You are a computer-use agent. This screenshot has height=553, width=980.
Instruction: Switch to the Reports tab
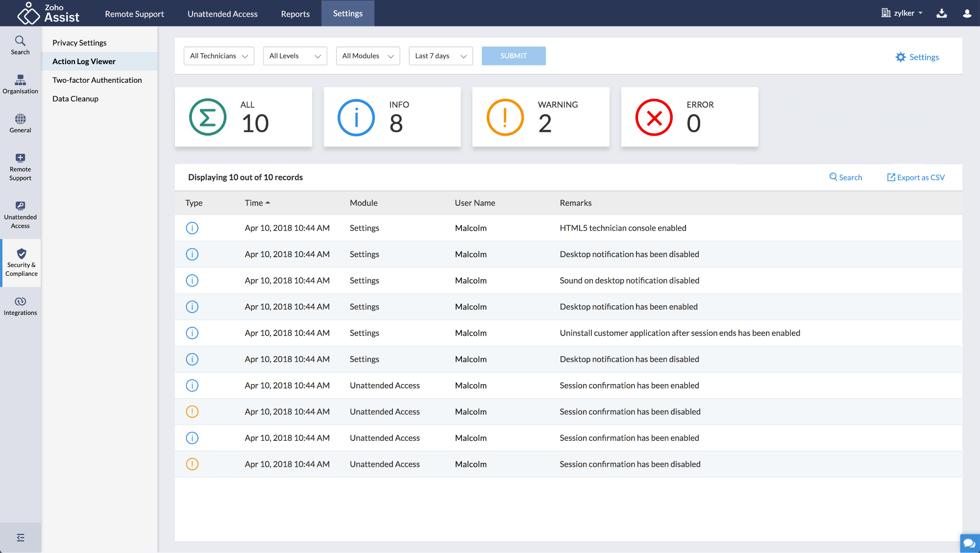295,14
